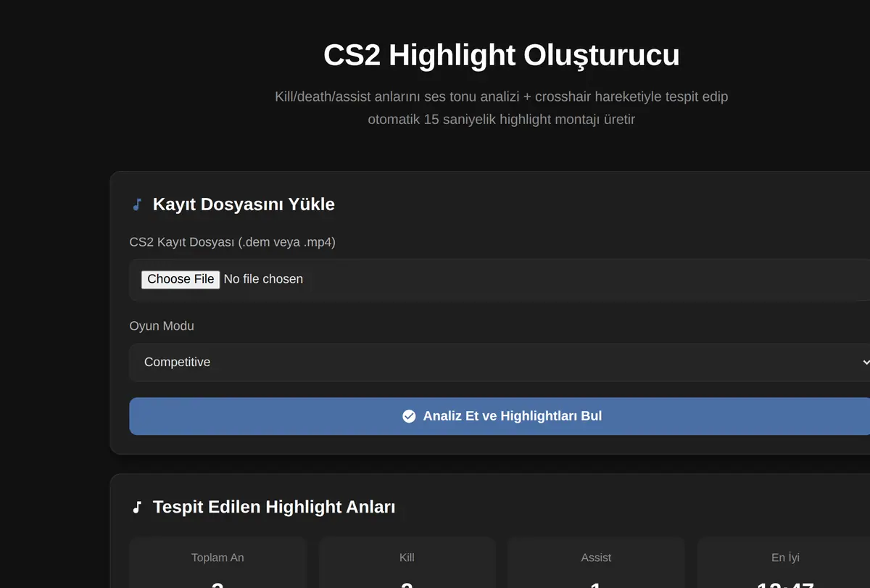Image resolution: width=870 pixels, height=588 pixels.
Task: Click the subtitle line 'otomatik 15 saniyelik highlight montajı üretir'
Action: click(502, 120)
